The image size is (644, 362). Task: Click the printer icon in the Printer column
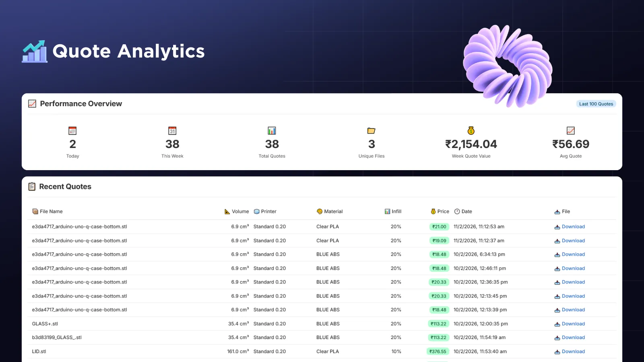point(256,211)
